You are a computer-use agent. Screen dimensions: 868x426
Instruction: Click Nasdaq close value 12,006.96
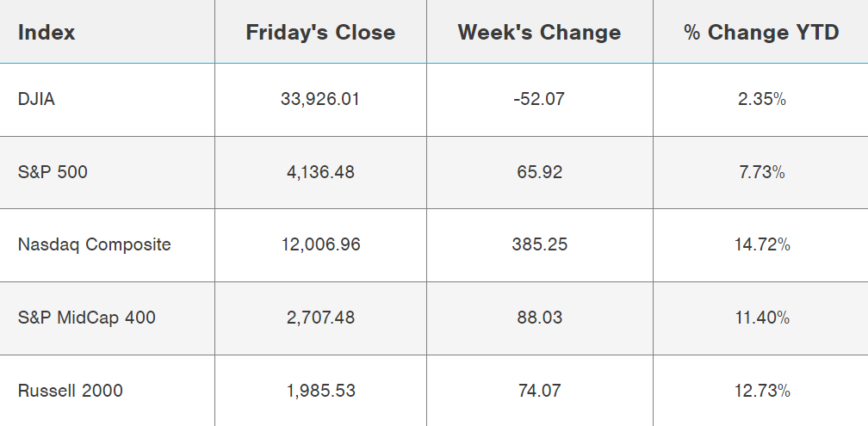pos(320,244)
